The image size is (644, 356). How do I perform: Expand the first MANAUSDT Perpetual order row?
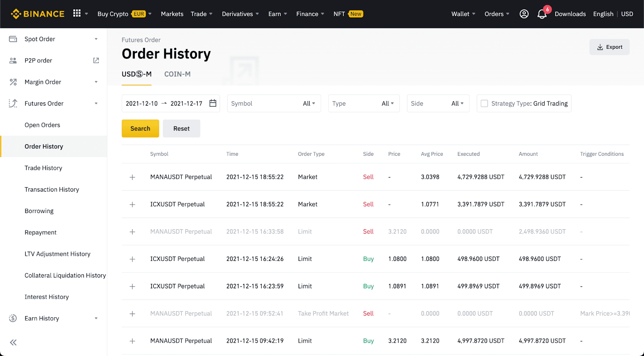pyautogui.click(x=132, y=177)
